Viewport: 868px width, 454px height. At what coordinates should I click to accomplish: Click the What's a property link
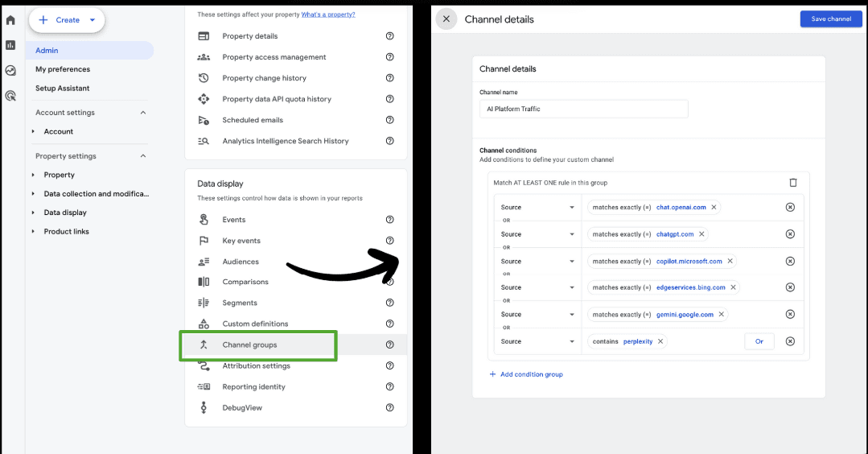pos(328,14)
